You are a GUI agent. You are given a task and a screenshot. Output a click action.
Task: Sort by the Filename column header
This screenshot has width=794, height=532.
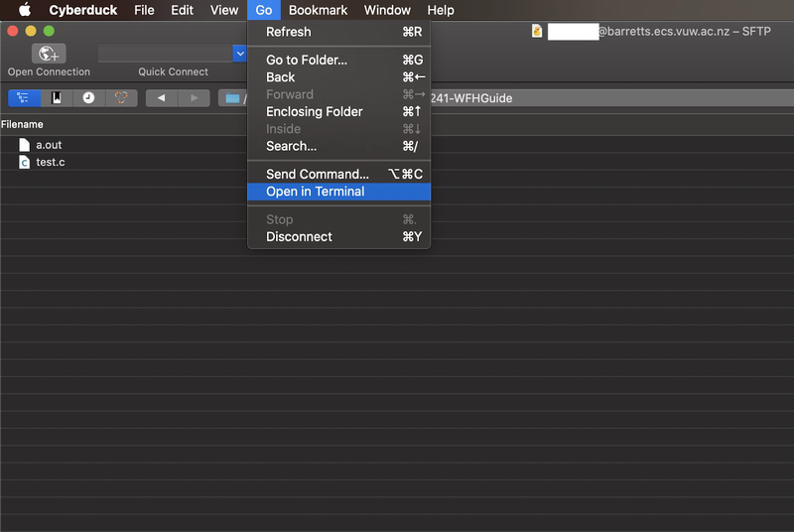point(22,124)
